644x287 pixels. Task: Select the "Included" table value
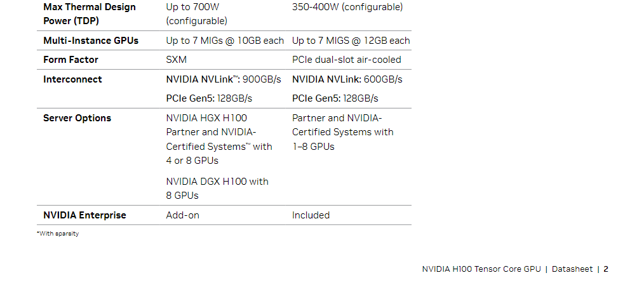[311, 215]
